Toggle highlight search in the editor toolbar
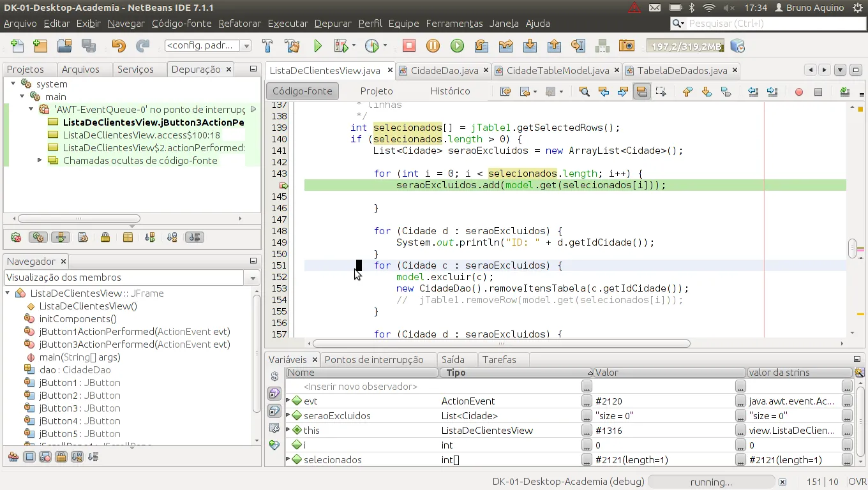Image resolution: width=868 pixels, height=490 pixels. (642, 92)
